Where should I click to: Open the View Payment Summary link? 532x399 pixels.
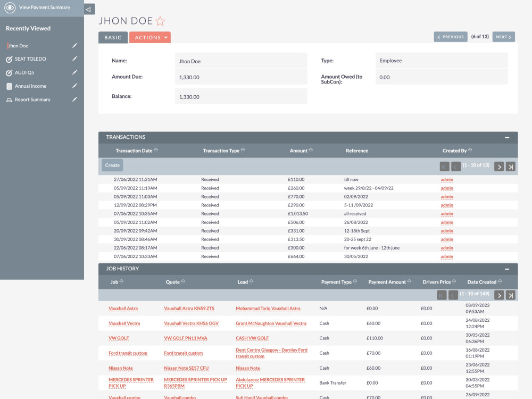click(45, 7)
